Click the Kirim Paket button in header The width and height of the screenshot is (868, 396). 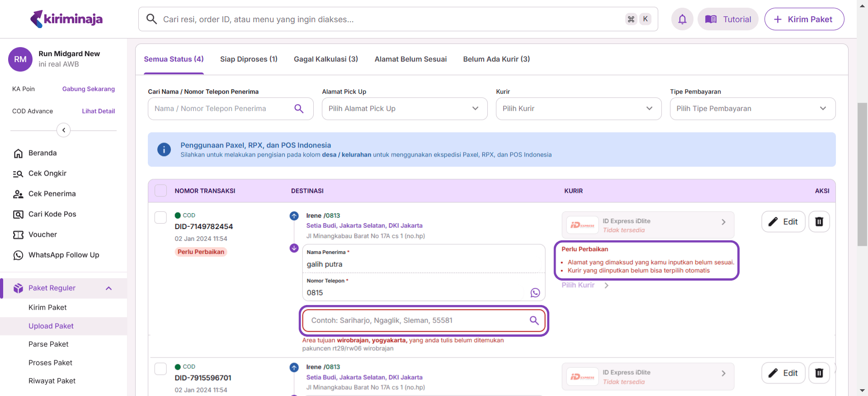click(x=804, y=19)
